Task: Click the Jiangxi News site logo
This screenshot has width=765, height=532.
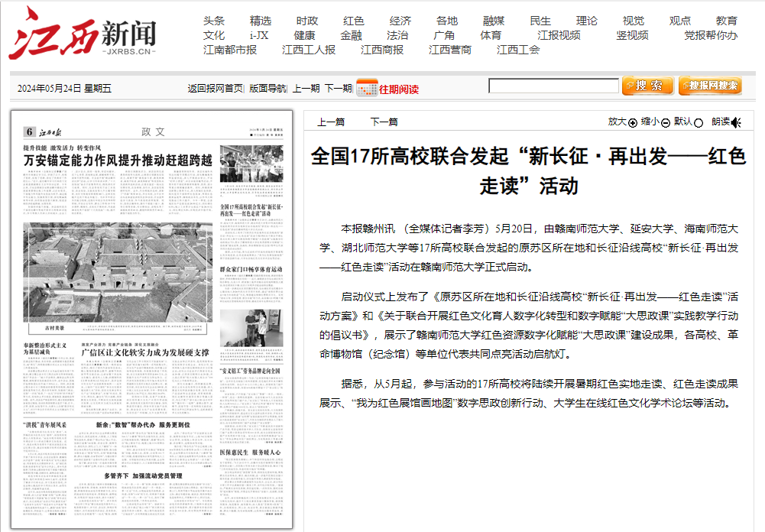Action: point(83,34)
